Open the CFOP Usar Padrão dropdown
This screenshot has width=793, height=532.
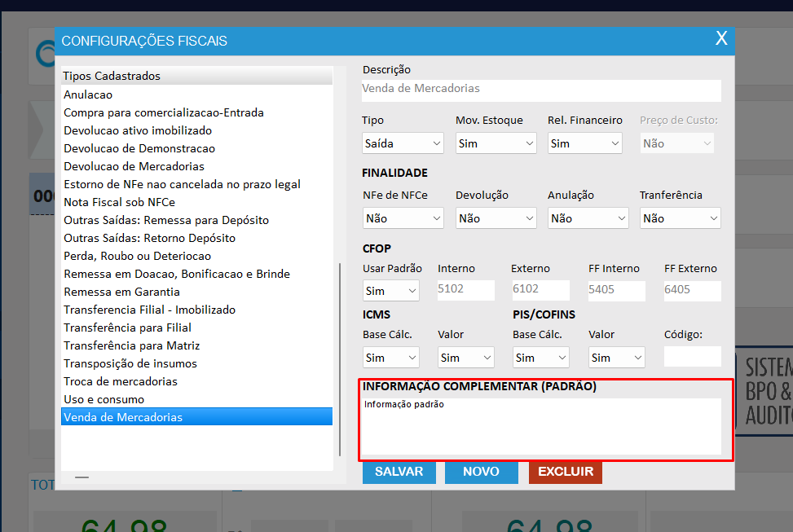pyautogui.click(x=390, y=291)
